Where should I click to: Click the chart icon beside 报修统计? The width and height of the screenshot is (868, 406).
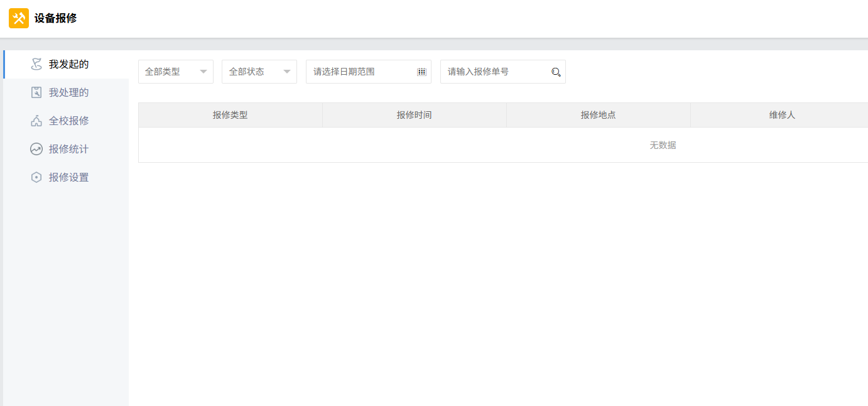click(36, 149)
